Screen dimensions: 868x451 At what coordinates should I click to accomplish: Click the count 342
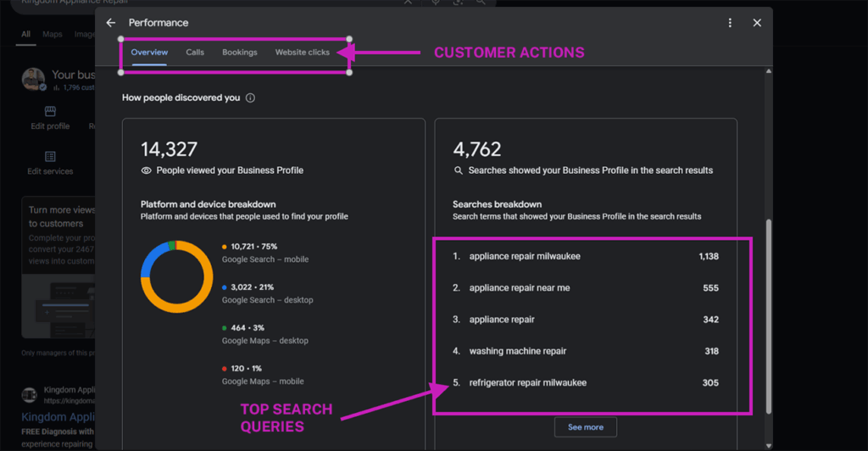711,320
